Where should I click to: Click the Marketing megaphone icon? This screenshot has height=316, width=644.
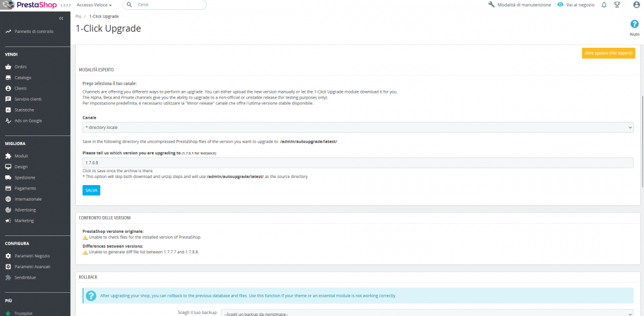click(8, 221)
